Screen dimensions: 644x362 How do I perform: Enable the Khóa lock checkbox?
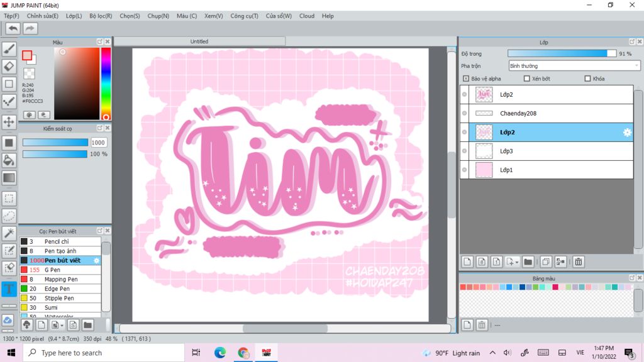click(x=587, y=79)
